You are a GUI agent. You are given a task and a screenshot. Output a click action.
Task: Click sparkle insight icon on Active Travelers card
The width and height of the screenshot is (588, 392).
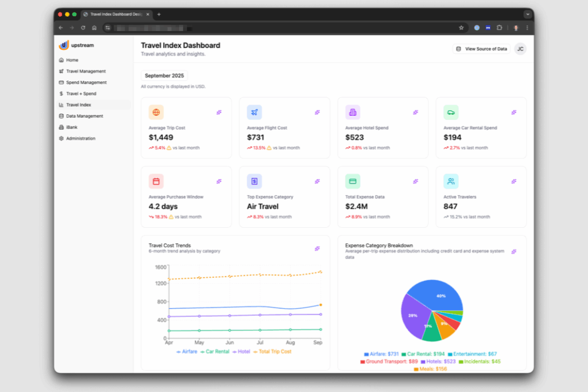(514, 181)
